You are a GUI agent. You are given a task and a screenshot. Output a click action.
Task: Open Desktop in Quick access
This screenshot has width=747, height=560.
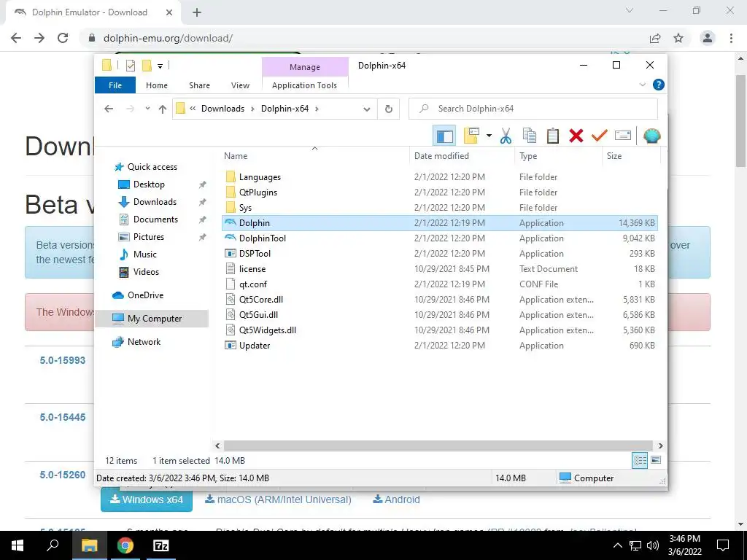(149, 184)
